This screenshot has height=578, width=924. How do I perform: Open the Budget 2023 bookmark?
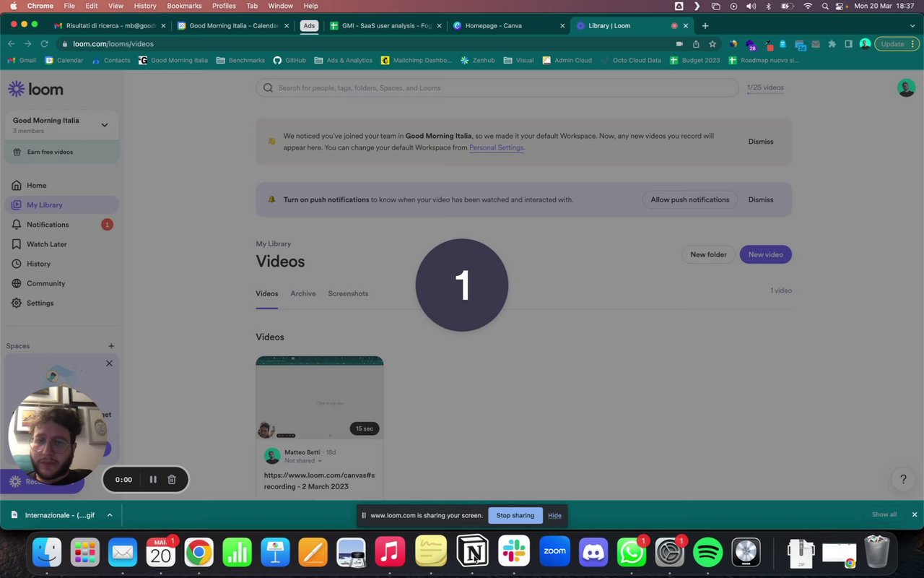(x=694, y=61)
